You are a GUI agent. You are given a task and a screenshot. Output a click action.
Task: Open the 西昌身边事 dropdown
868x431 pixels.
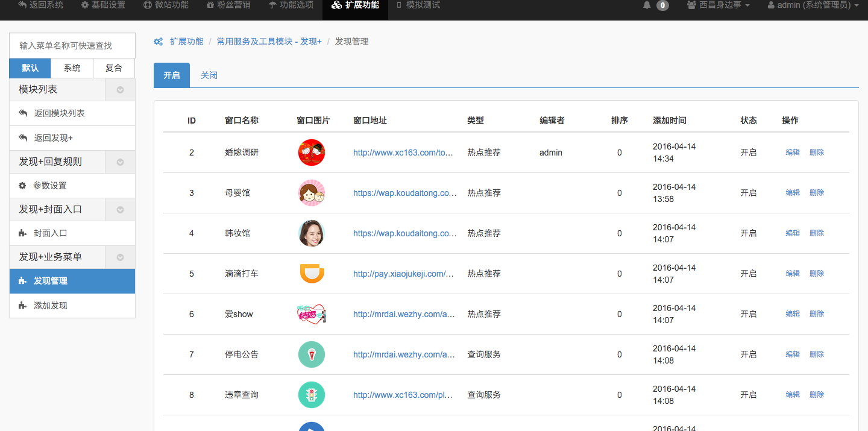[719, 5]
